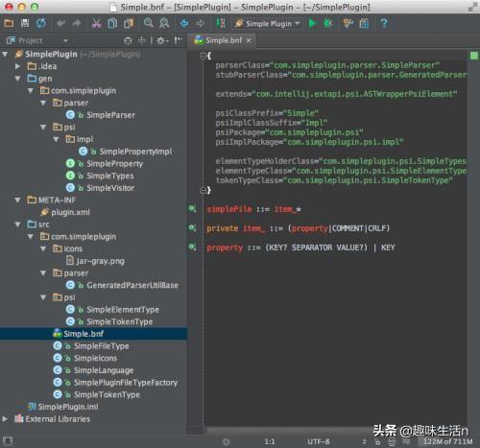Screen dimensions: 480x448
Task: Collapse the gen folder
Action: pyautogui.click(x=18, y=79)
